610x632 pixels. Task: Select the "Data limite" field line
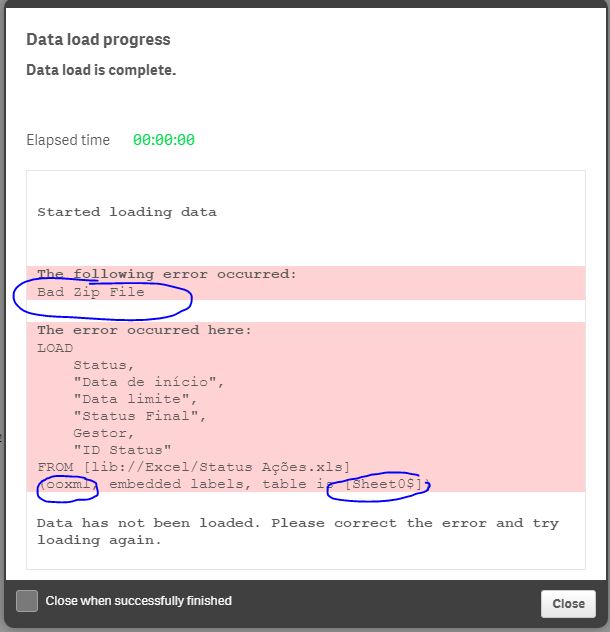click(x=137, y=399)
